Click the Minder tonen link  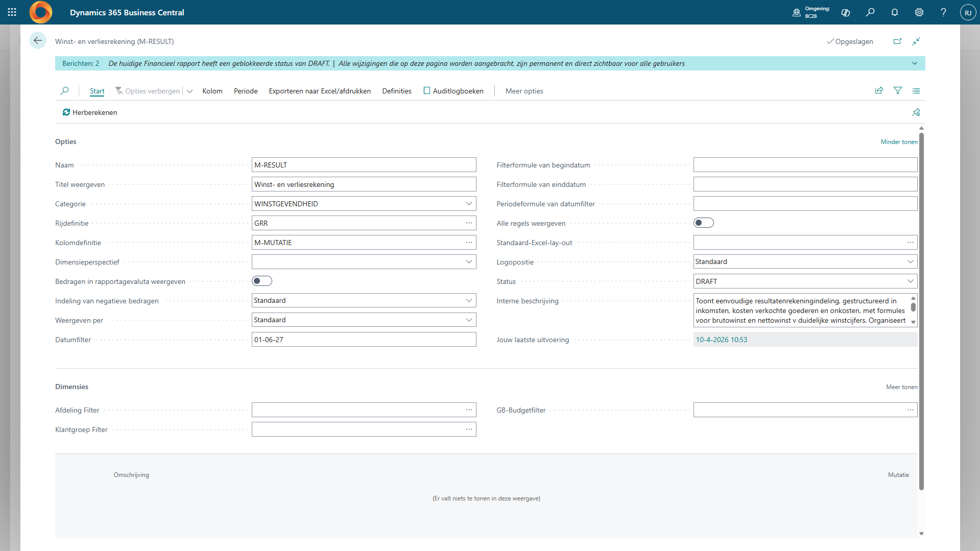(899, 142)
